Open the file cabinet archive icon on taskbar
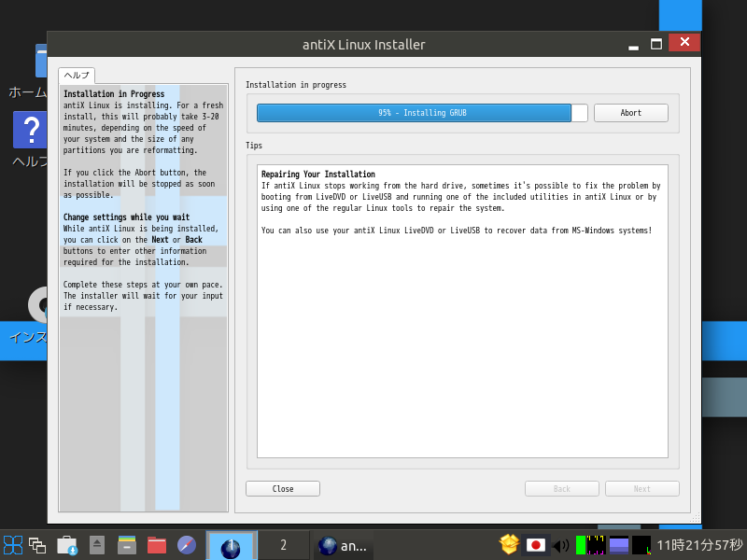Screen dimensions: 747x560 pyautogui.click(x=127, y=545)
